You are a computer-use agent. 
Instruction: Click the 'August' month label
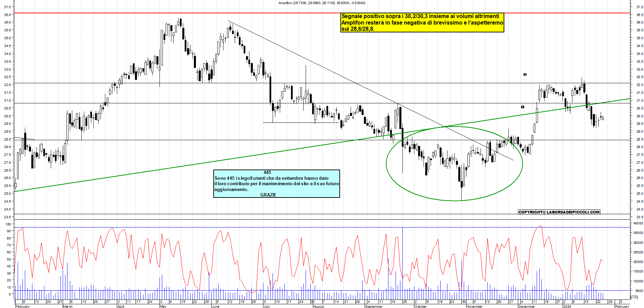pyautogui.click(x=319, y=306)
